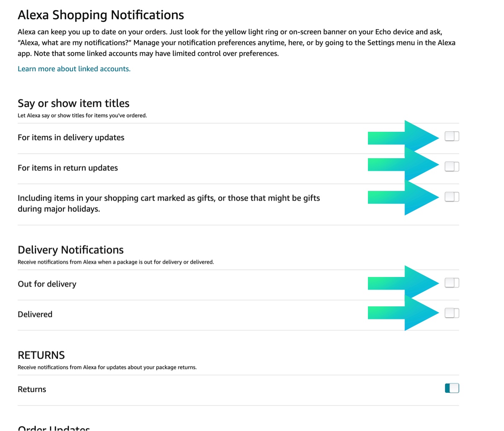Screen dimensions: 504x431
Task: Enable the 'For items in return updates' switch
Action: [451, 167]
